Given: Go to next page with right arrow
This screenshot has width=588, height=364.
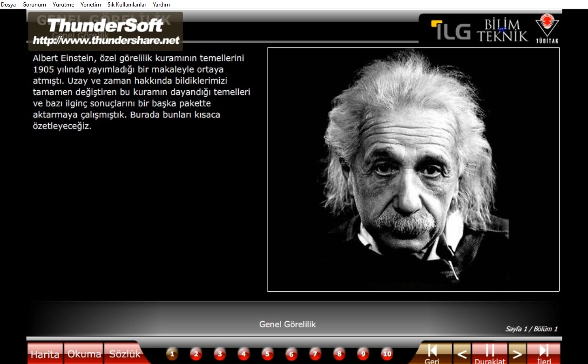Looking at the screenshot, I should pyautogui.click(x=517, y=354).
